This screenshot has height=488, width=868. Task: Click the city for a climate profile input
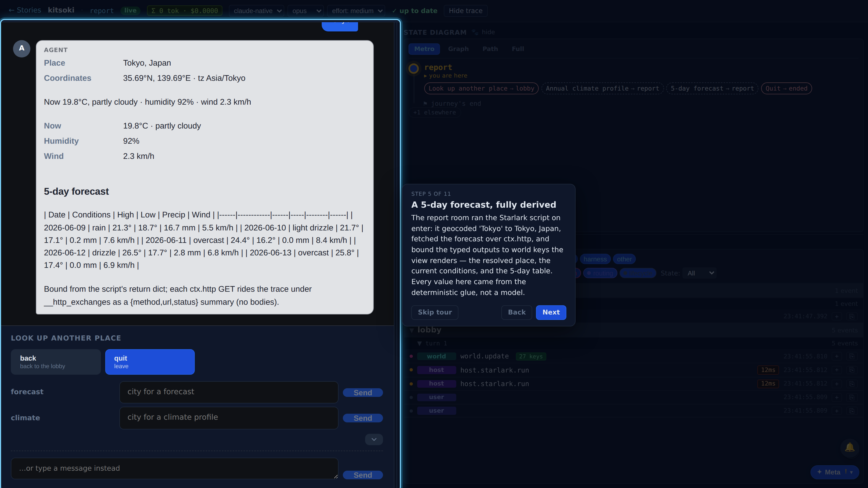pos(229,418)
